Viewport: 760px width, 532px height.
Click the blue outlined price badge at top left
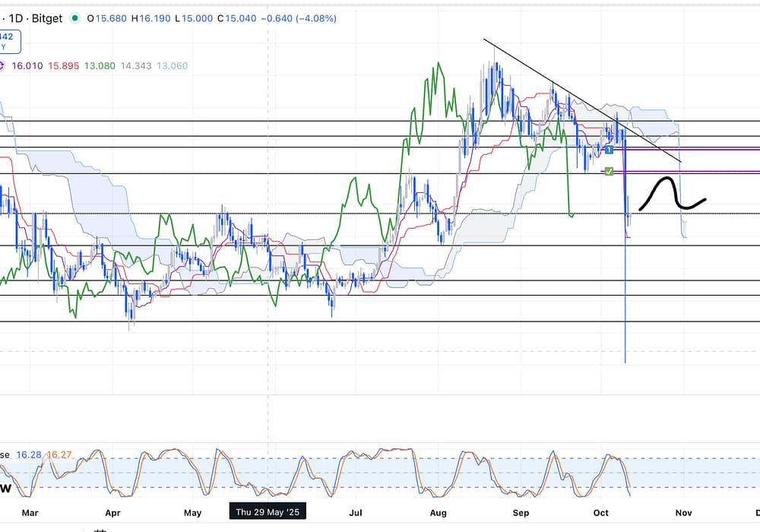click(11, 40)
